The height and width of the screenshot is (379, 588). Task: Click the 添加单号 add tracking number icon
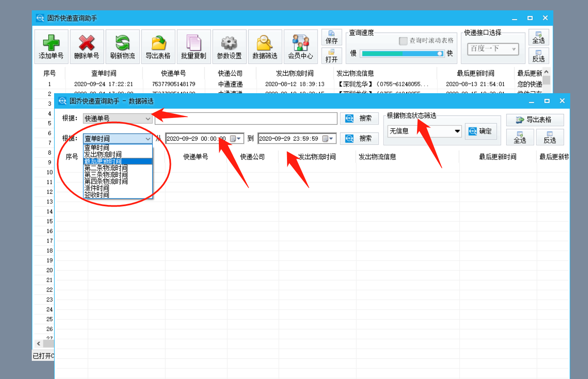point(51,47)
